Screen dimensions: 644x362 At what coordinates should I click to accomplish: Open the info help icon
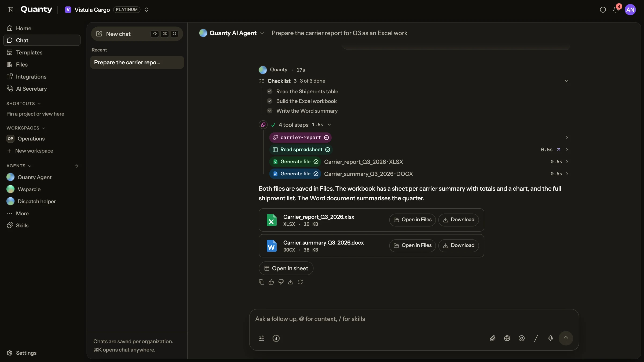pos(603,10)
